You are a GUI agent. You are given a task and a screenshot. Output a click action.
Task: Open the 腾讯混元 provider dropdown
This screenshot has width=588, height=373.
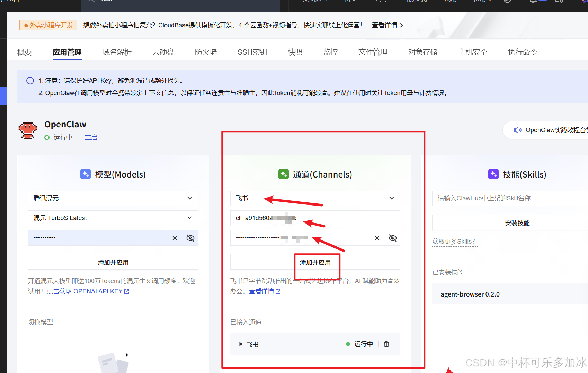tap(113, 198)
